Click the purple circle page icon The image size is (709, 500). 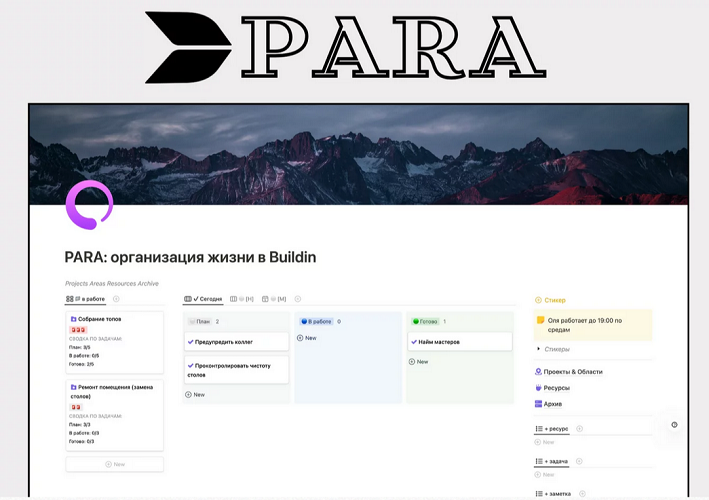click(89, 205)
